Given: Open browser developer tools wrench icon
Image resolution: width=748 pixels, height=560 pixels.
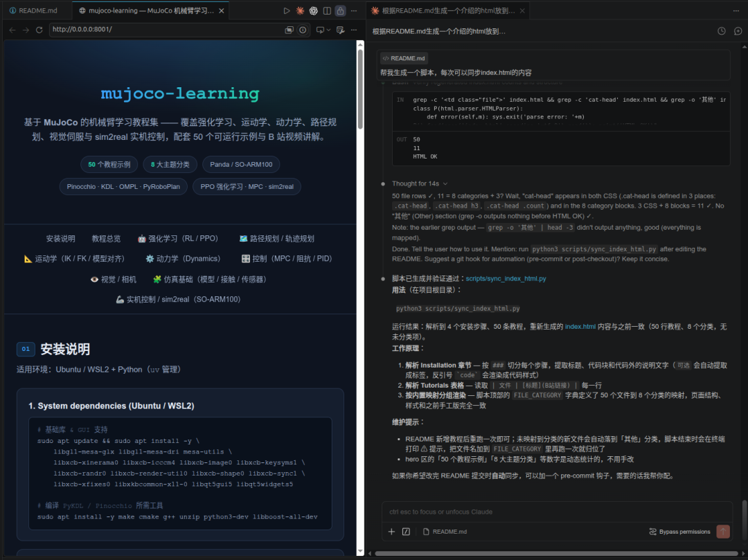Looking at the screenshot, I should coord(340,30).
